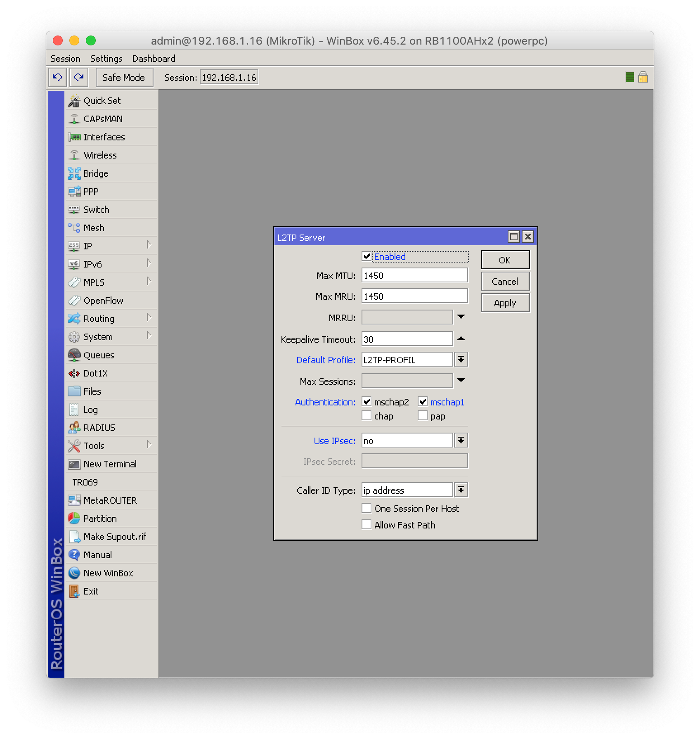Check Allow Fast Path option
This screenshot has width=700, height=739.
tap(367, 525)
